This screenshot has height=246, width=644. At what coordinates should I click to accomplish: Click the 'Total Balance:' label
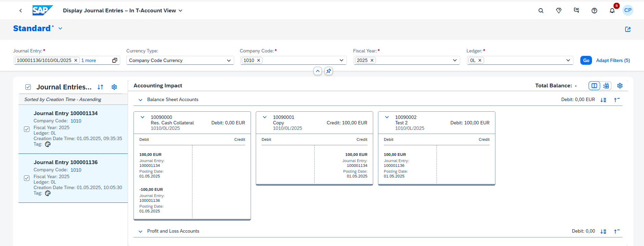click(x=554, y=86)
